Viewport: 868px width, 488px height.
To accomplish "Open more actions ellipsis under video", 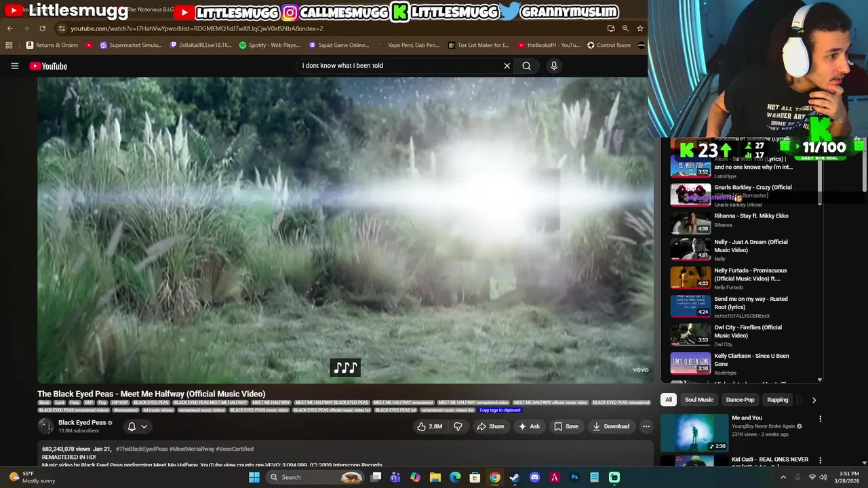I will [x=646, y=426].
